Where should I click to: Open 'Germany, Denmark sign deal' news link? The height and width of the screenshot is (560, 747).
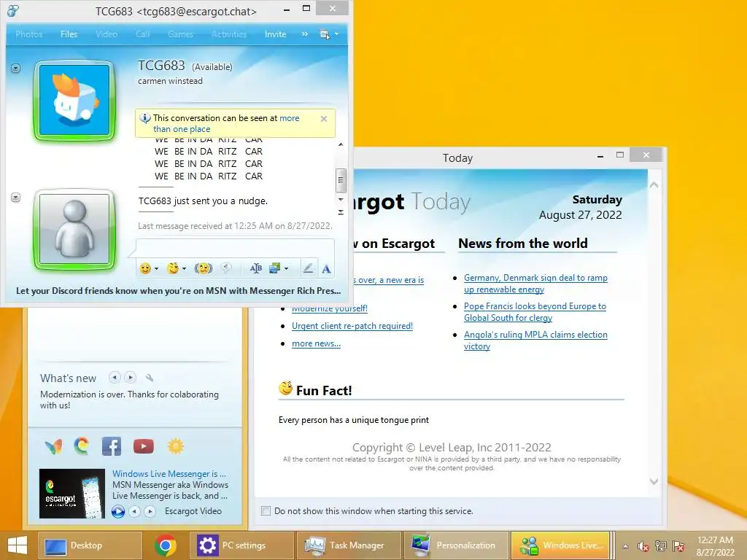(535, 284)
